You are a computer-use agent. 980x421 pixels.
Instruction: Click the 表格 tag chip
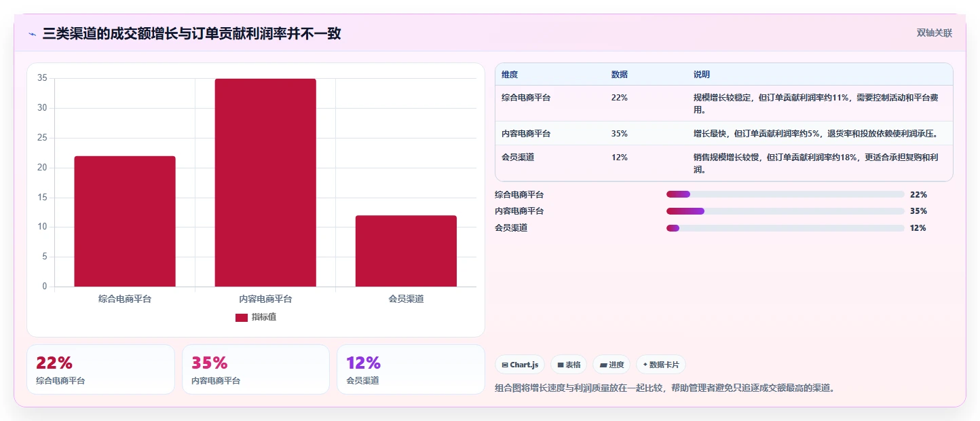569,365
